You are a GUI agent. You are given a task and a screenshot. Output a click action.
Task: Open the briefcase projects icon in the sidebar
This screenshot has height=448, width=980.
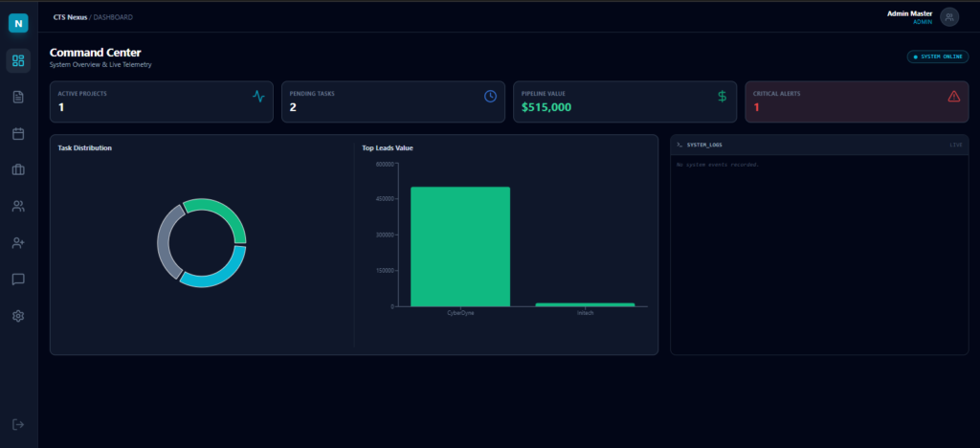[18, 169]
